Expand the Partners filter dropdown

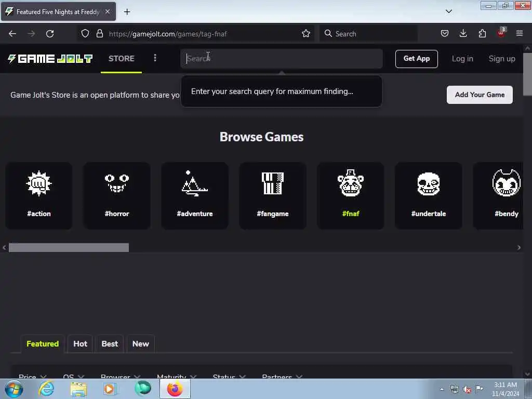coord(282,376)
